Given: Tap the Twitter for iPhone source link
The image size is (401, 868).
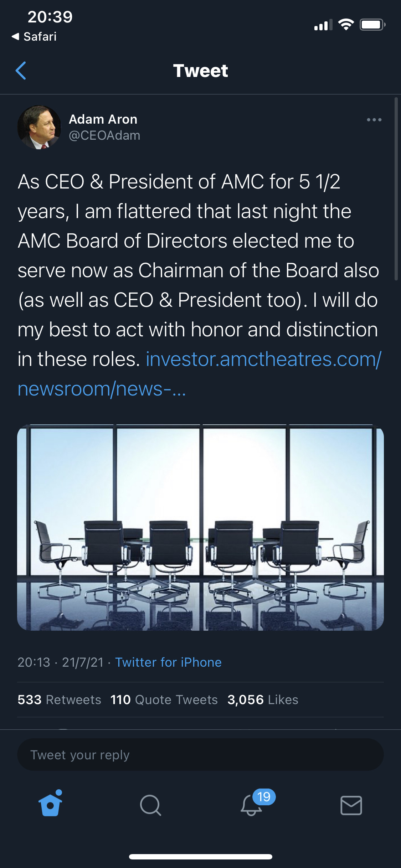Looking at the screenshot, I should (x=168, y=662).
